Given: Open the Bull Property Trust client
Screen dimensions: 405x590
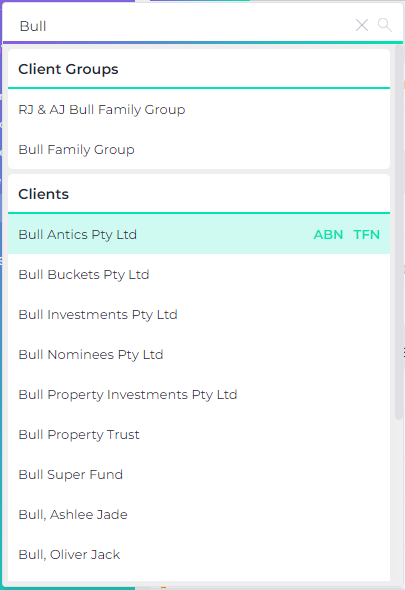Looking at the screenshot, I should [x=199, y=434].
